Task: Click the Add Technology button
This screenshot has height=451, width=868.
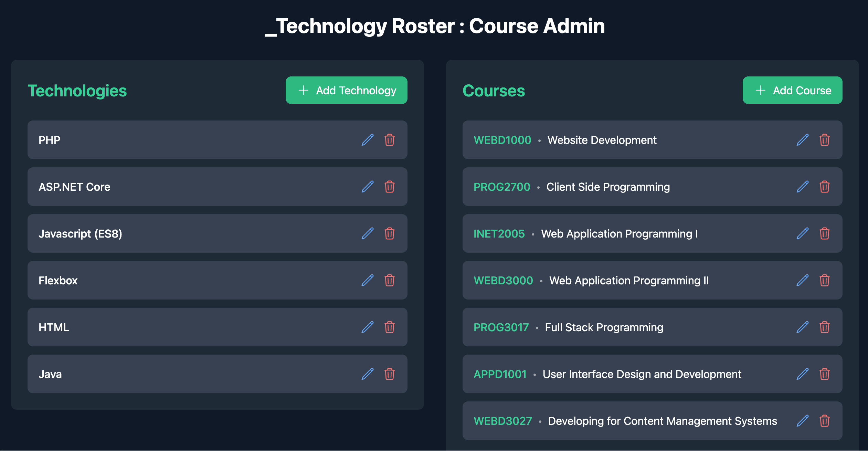Action: [346, 90]
